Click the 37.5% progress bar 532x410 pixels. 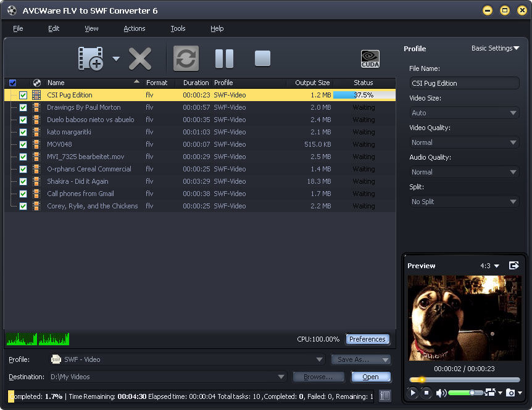click(364, 95)
